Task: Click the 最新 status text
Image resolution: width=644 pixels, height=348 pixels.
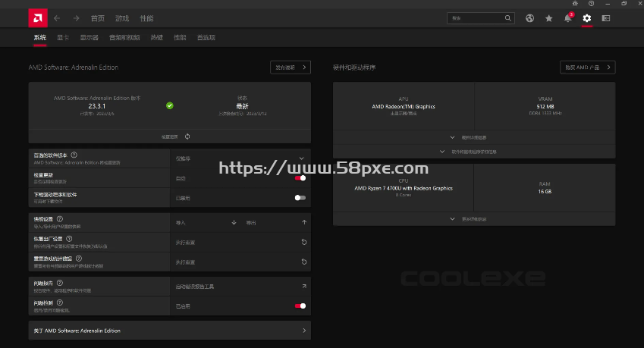Action: (242, 106)
